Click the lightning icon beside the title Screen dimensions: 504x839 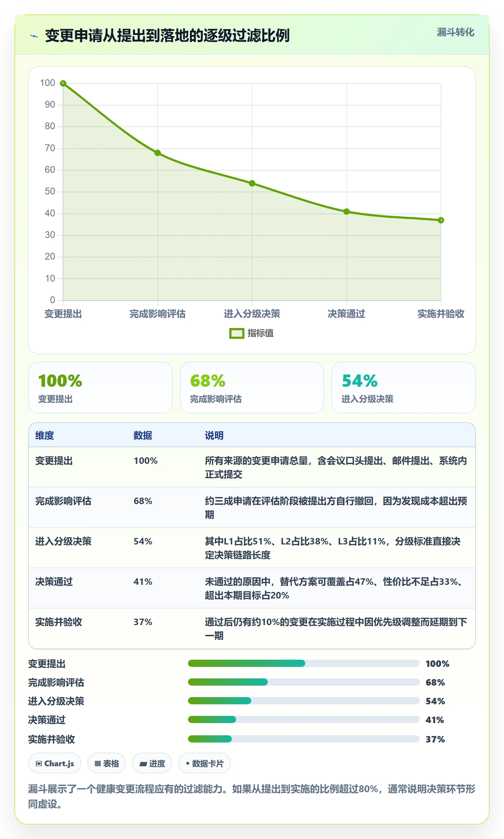[x=34, y=36]
